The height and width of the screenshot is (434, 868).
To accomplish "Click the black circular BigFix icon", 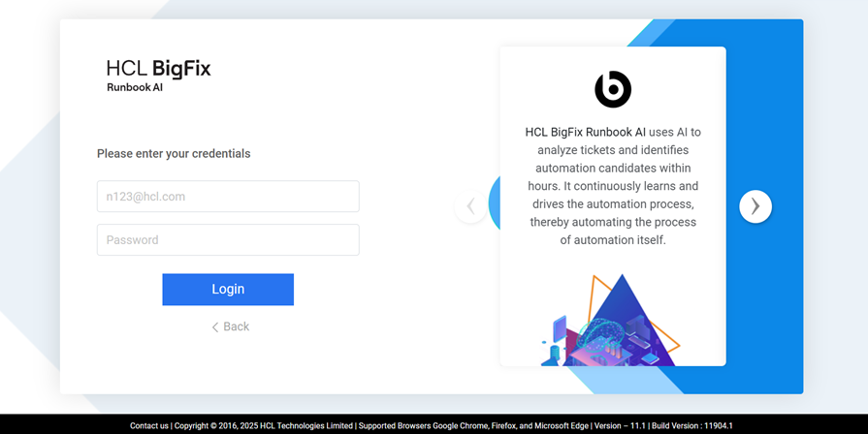I will pos(613,89).
